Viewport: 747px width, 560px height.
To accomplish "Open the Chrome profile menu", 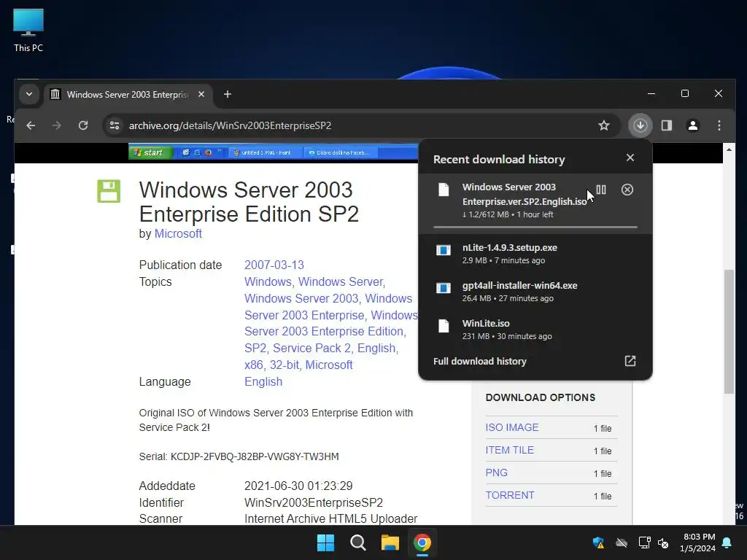I will click(x=693, y=125).
